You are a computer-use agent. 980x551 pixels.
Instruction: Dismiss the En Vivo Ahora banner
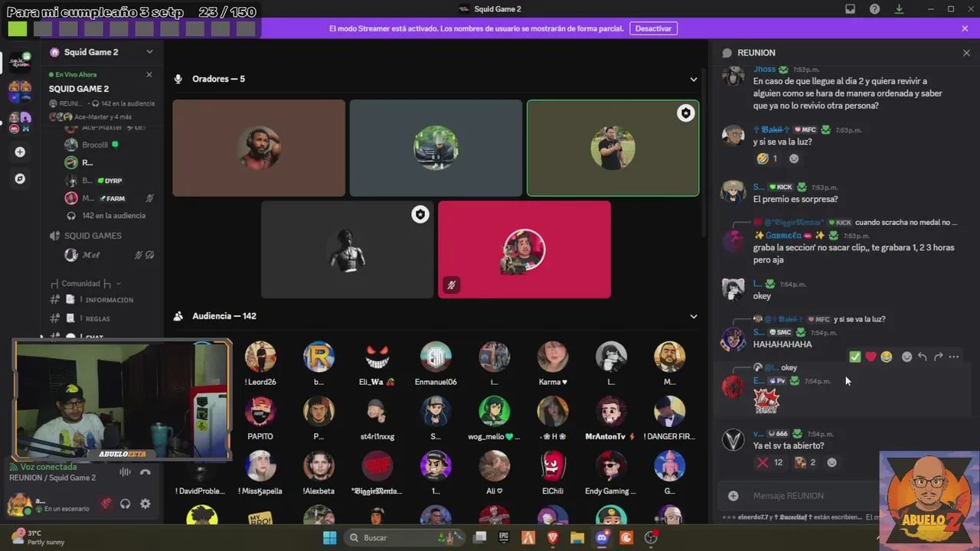pyautogui.click(x=149, y=75)
